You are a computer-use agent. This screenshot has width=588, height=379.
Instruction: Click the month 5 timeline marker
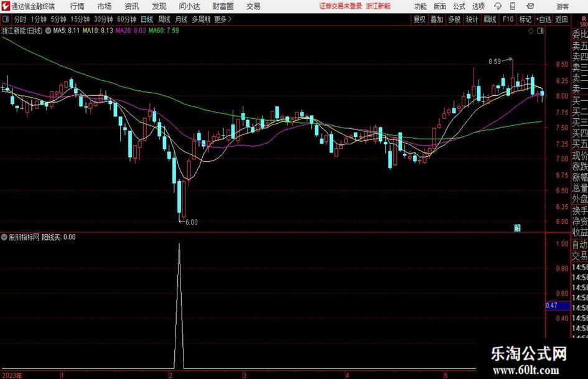point(446,375)
